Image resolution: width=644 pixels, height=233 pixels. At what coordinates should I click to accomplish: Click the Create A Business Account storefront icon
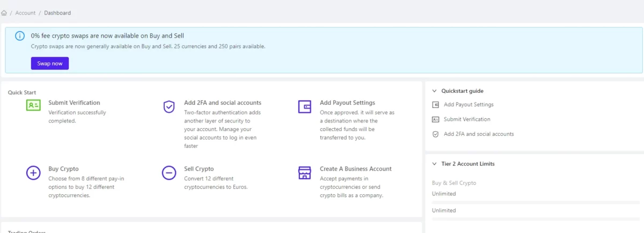pos(305,172)
